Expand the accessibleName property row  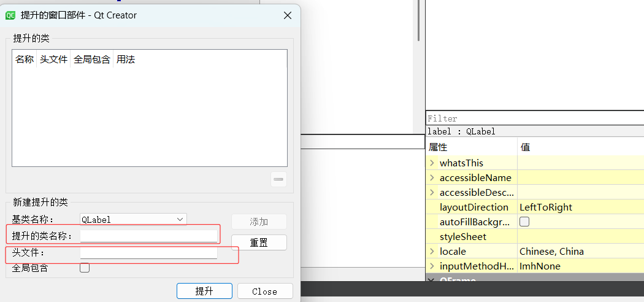[432, 177]
